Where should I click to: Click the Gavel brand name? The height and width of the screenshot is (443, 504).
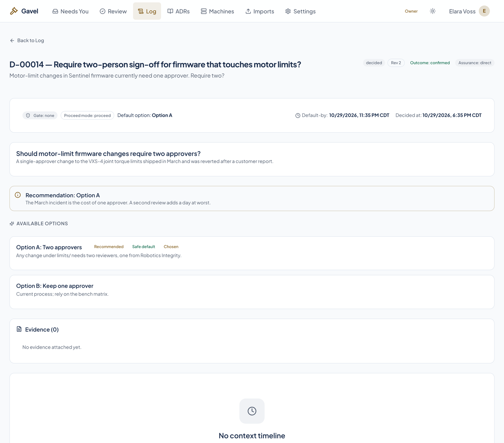point(30,11)
